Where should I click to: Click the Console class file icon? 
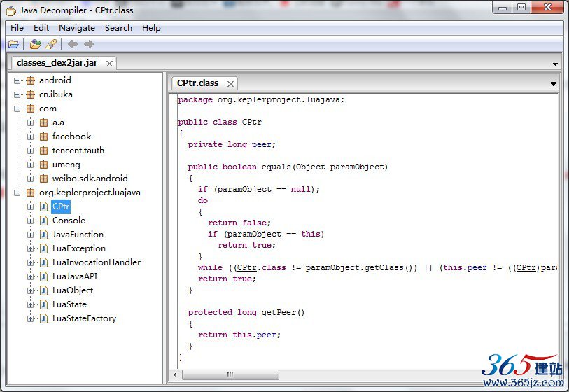[43, 220]
